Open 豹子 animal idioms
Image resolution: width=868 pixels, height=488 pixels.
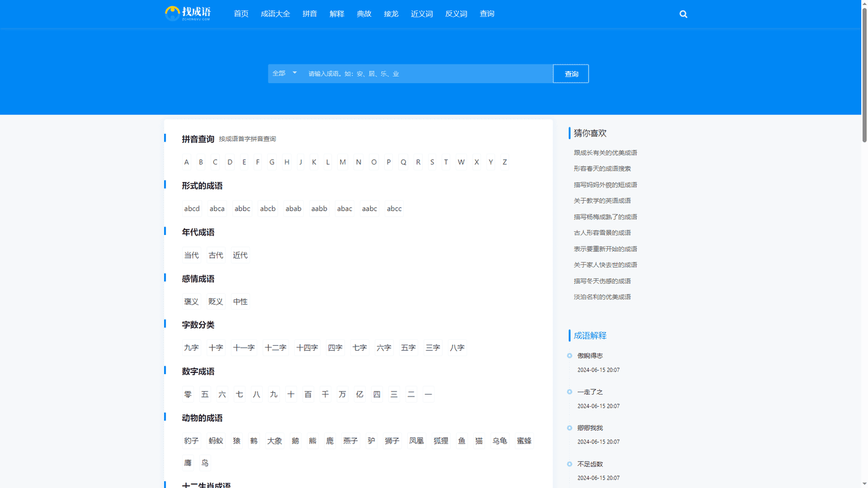point(191,441)
